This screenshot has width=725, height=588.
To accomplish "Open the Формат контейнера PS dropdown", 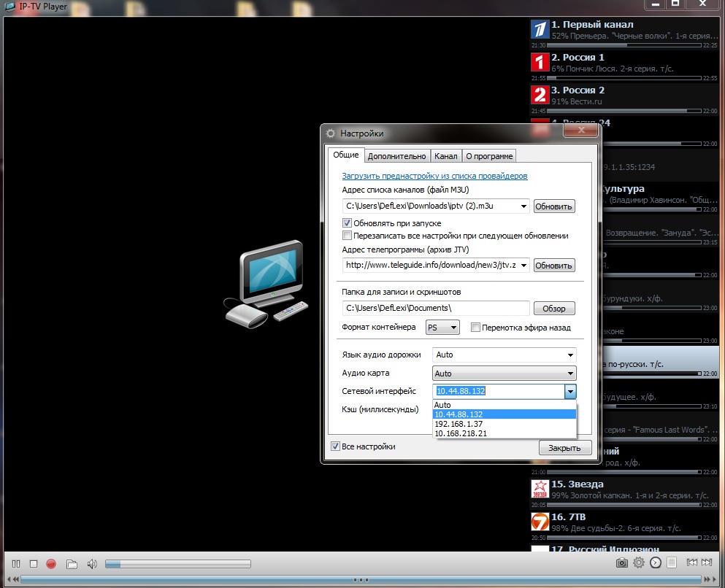I will (442, 328).
